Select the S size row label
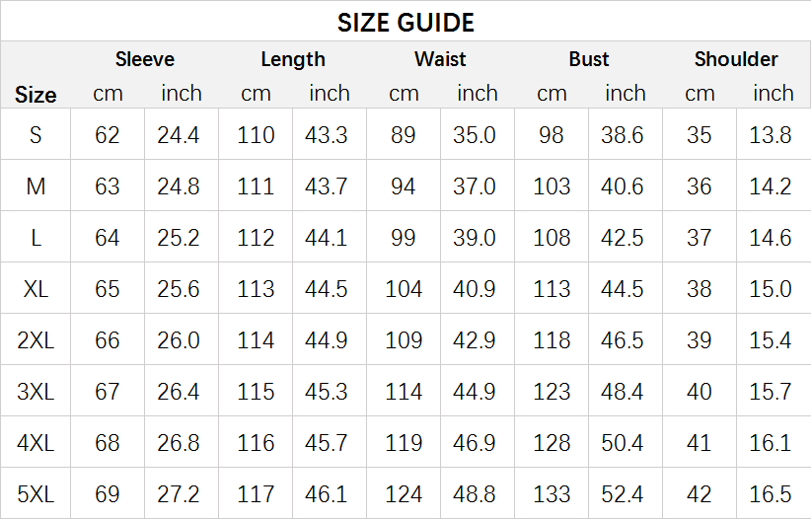The width and height of the screenshot is (812, 520). pos(36,135)
